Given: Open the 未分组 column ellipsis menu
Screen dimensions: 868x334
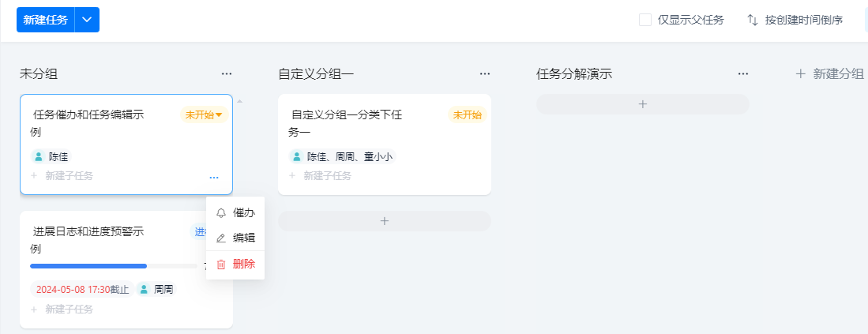Looking at the screenshot, I should pyautogui.click(x=227, y=73).
